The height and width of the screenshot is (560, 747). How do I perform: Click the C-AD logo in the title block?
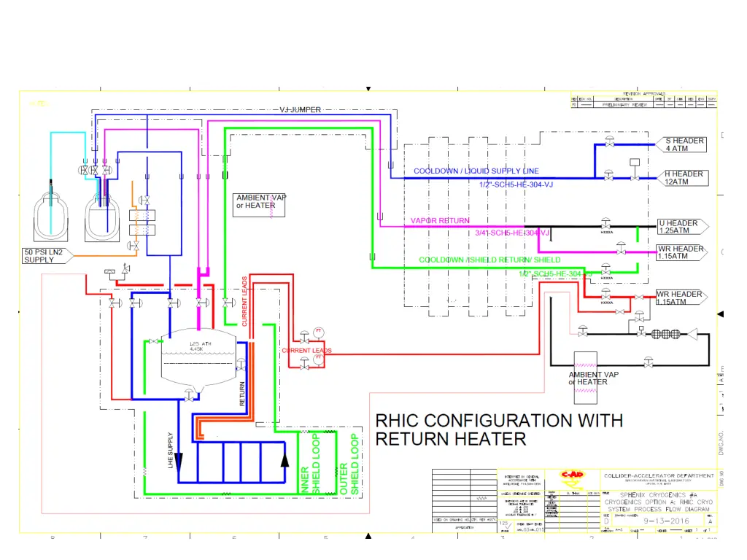point(572,480)
